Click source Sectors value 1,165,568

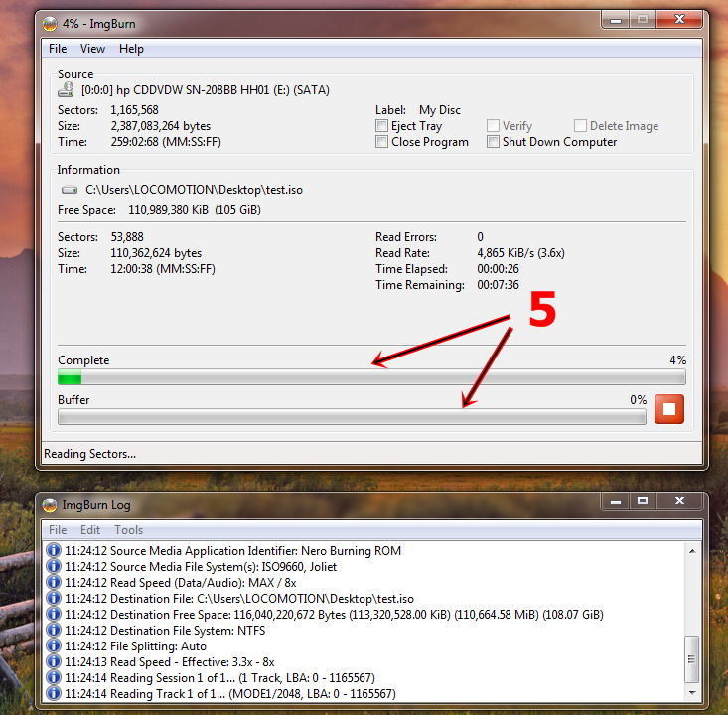135,110
